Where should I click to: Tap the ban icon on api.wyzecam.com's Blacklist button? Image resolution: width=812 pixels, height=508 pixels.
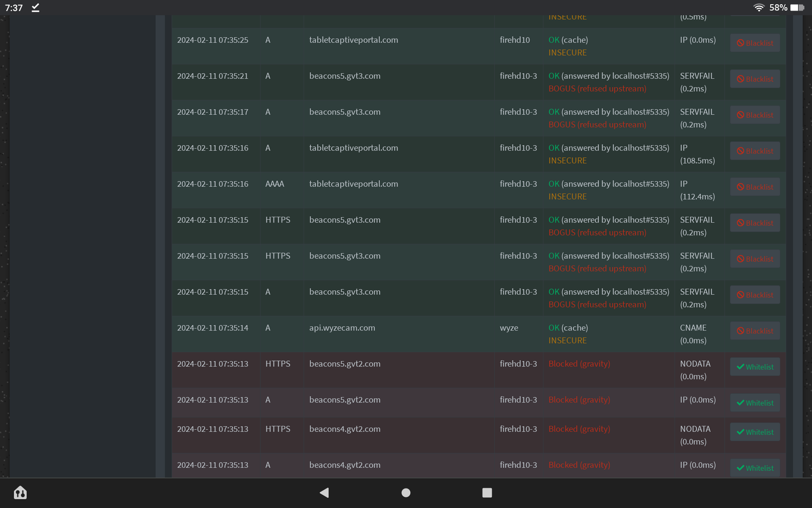740,331
